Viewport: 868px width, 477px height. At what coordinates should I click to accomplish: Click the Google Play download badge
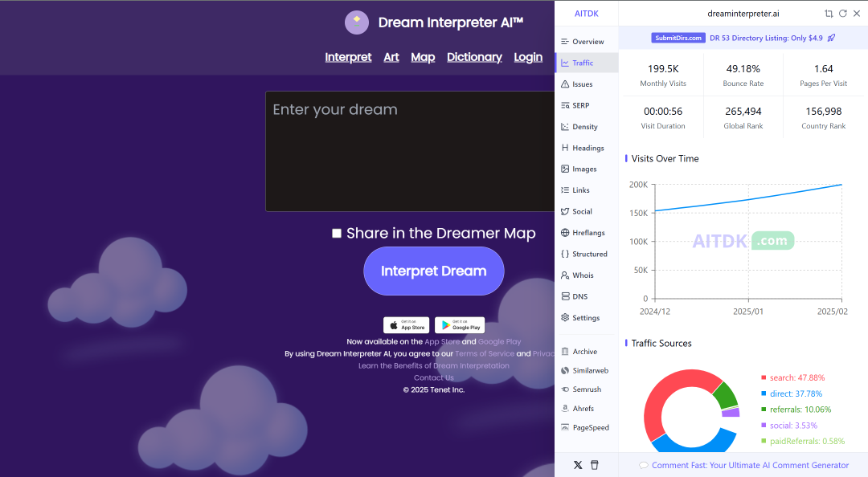pyautogui.click(x=460, y=324)
